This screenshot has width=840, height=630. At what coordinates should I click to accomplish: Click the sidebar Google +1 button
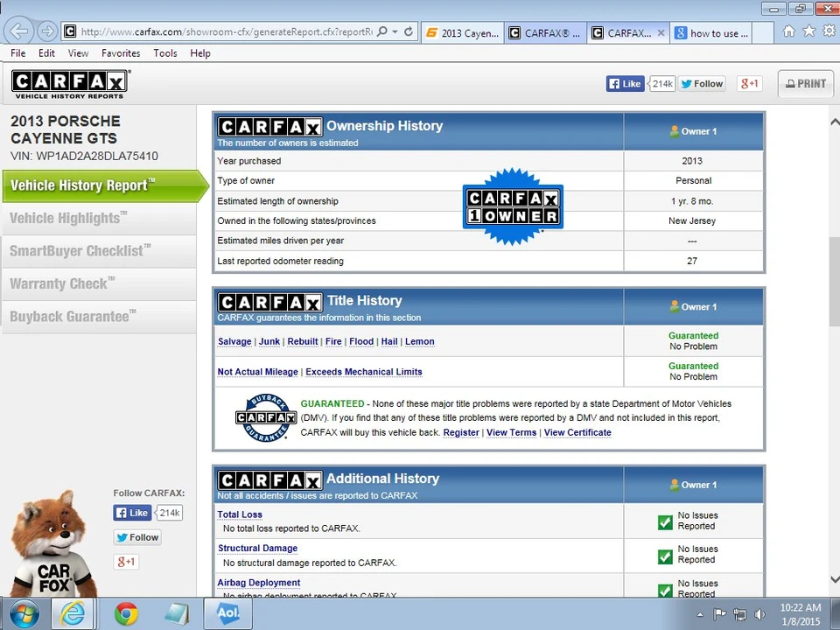point(126,562)
